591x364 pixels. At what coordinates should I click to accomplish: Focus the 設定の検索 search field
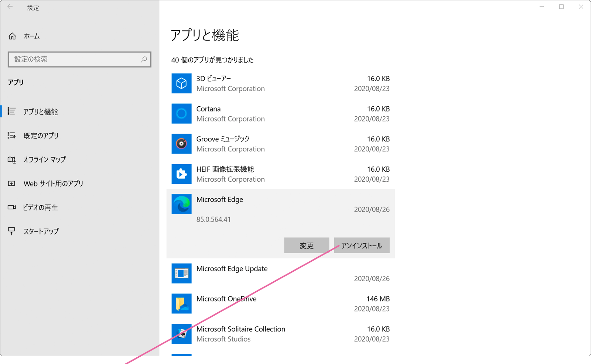[79, 59]
